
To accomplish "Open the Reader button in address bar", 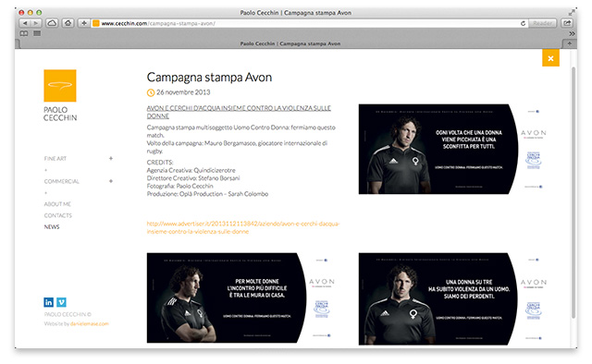I will (542, 23).
